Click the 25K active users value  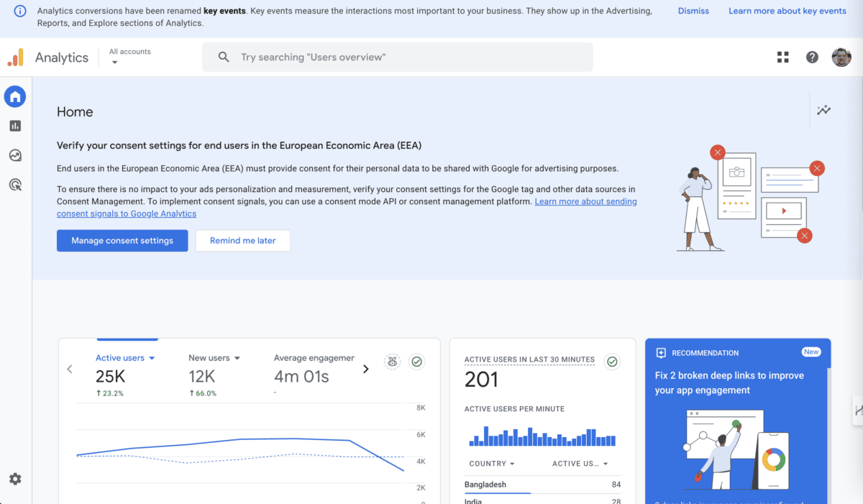(x=111, y=376)
